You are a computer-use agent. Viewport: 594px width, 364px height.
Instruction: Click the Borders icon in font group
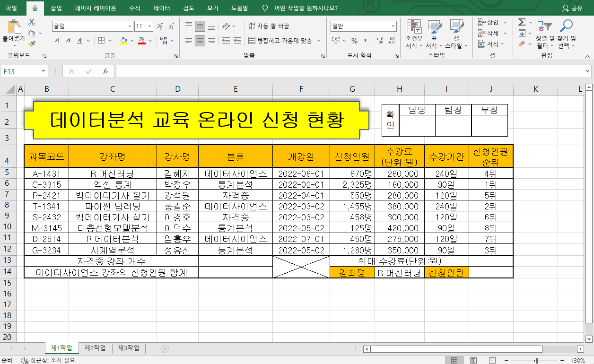(102, 41)
